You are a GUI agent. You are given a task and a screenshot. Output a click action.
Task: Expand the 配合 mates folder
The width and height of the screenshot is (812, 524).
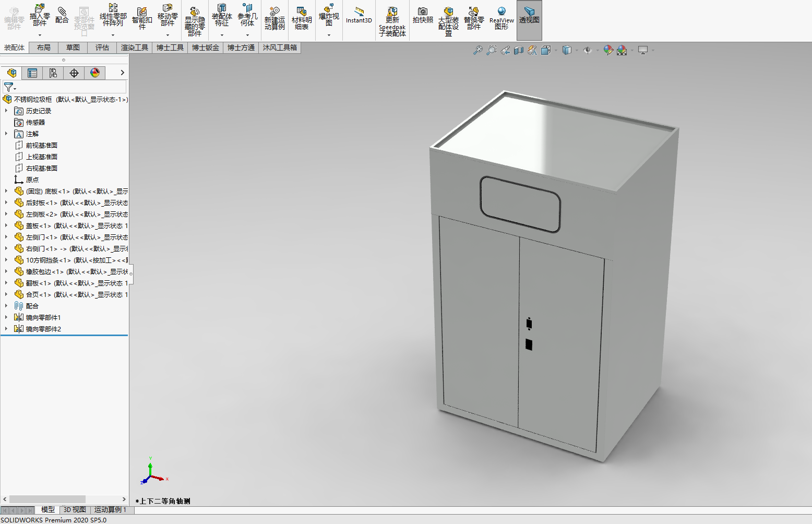6,306
